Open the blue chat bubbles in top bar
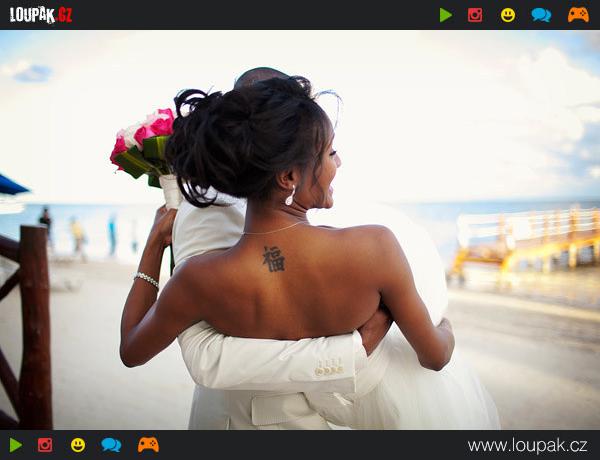The width and height of the screenshot is (600, 460). (541, 15)
